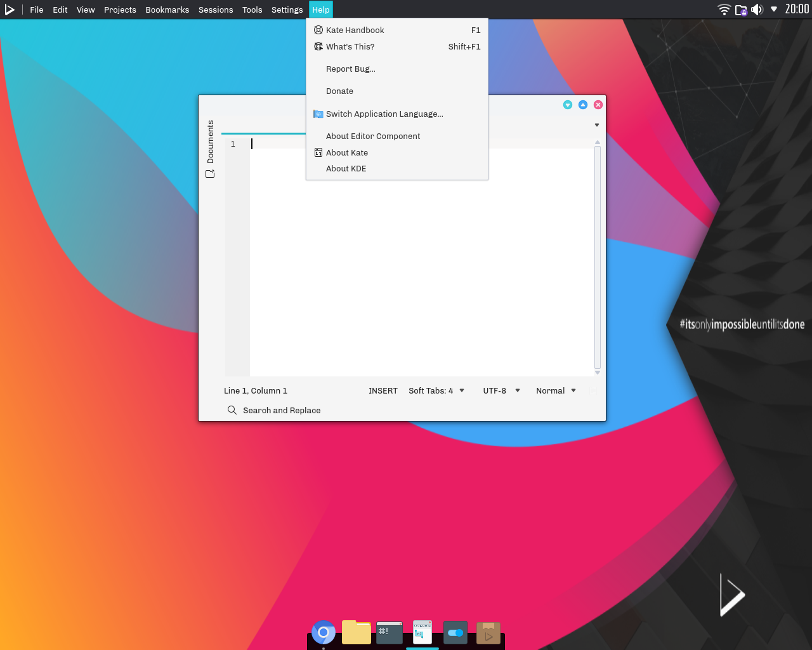
Task: Open the package store icon in the dock
Action: coord(488,633)
